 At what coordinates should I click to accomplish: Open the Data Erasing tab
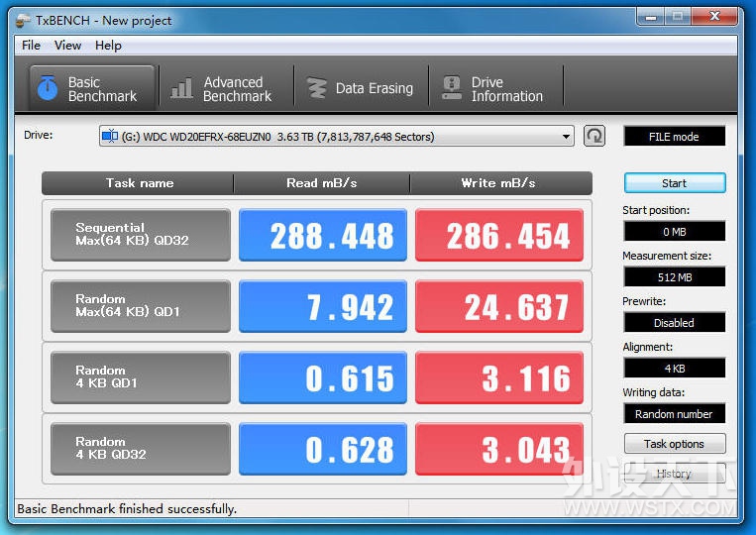[x=361, y=89]
